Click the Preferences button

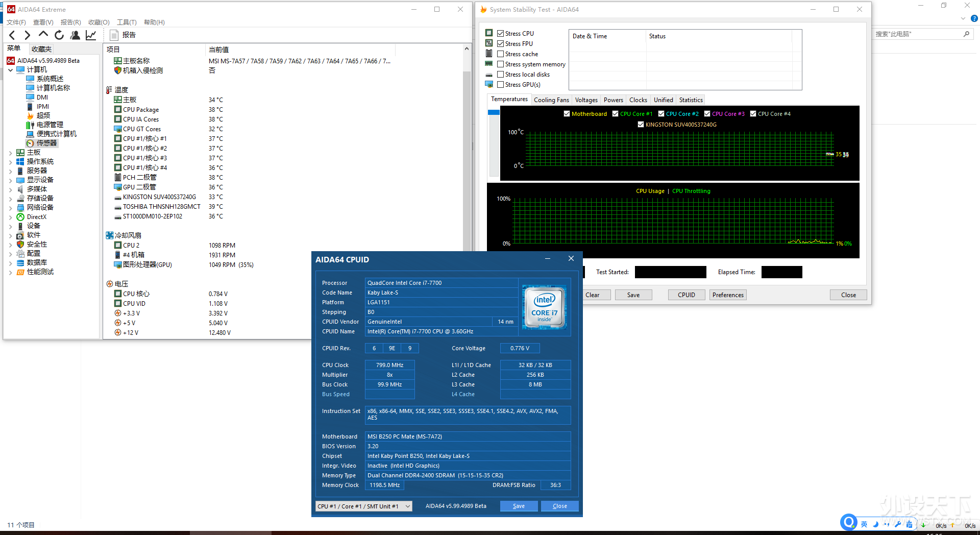click(x=728, y=295)
